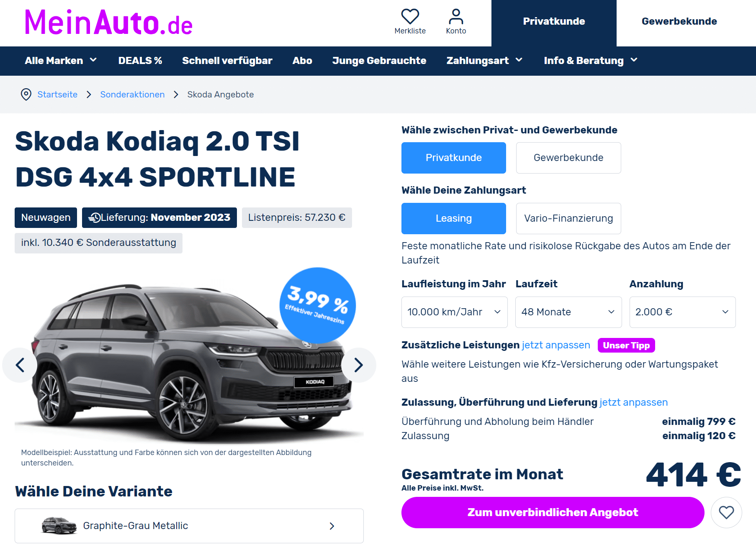
Task: Open the Laufleistung im Jahr dropdown
Action: [455, 312]
